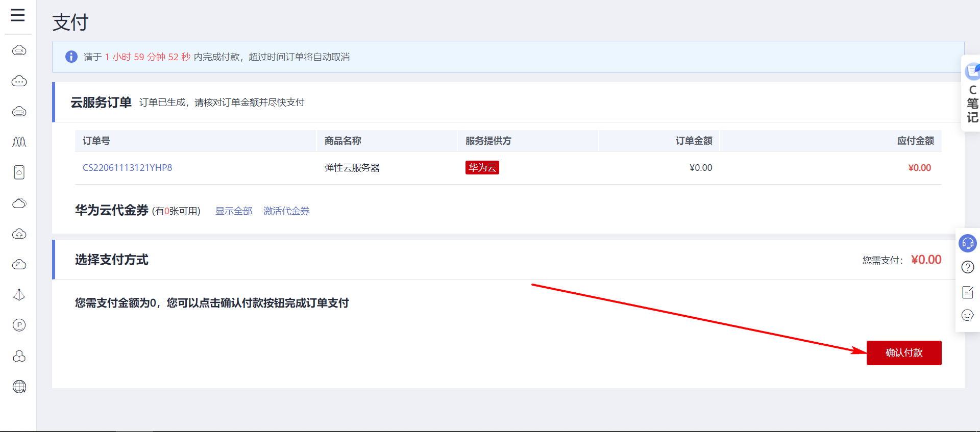Click the cloud gauge monitoring sidebar icon
Viewport: 980px width, 432px height.
[19, 264]
